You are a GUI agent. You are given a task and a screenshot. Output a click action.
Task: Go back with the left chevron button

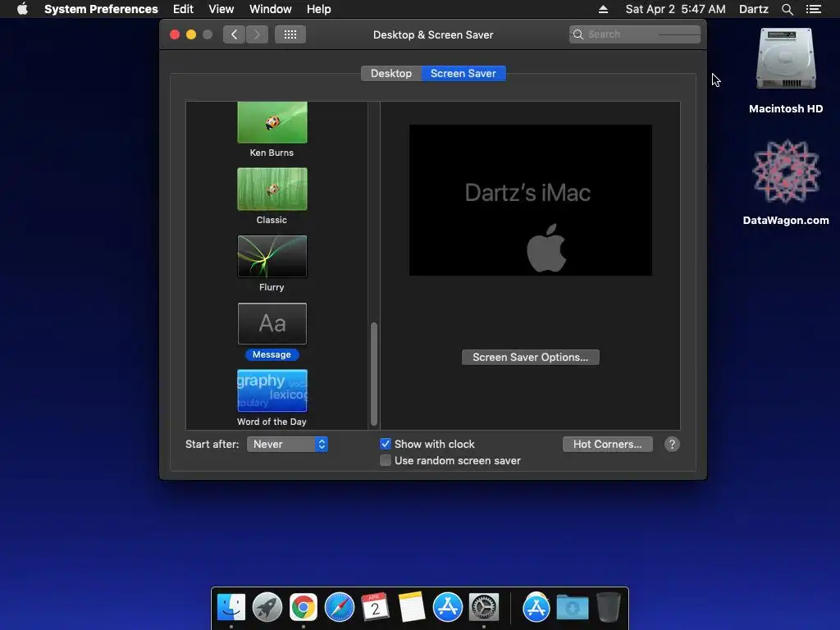click(x=234, y=34)
